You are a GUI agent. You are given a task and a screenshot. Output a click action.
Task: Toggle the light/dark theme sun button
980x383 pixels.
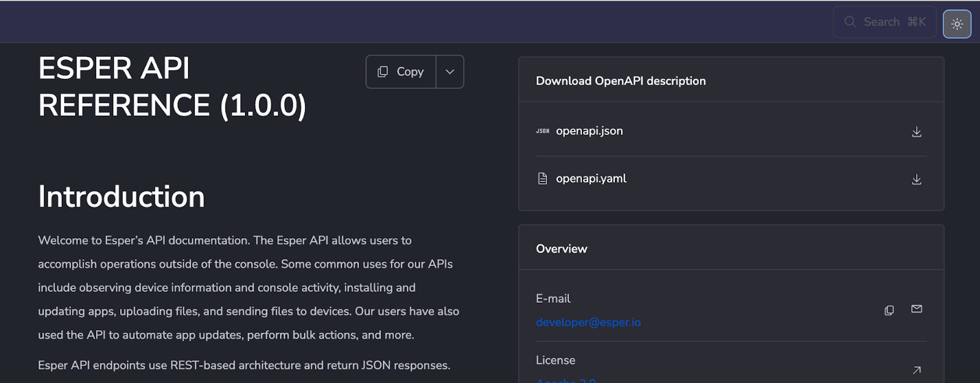coord(957,24)
